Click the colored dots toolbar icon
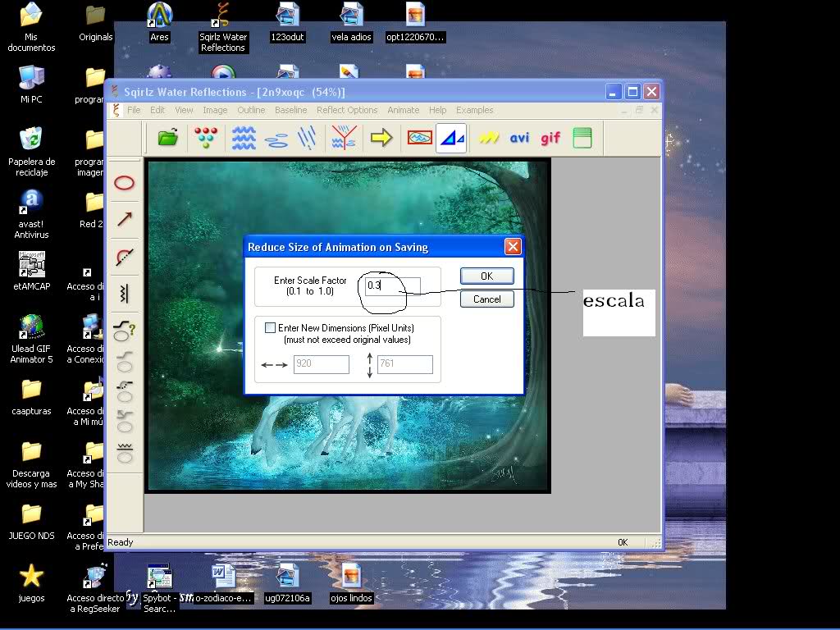Viewport: 840px width, 630px height. tap(206, 138)
